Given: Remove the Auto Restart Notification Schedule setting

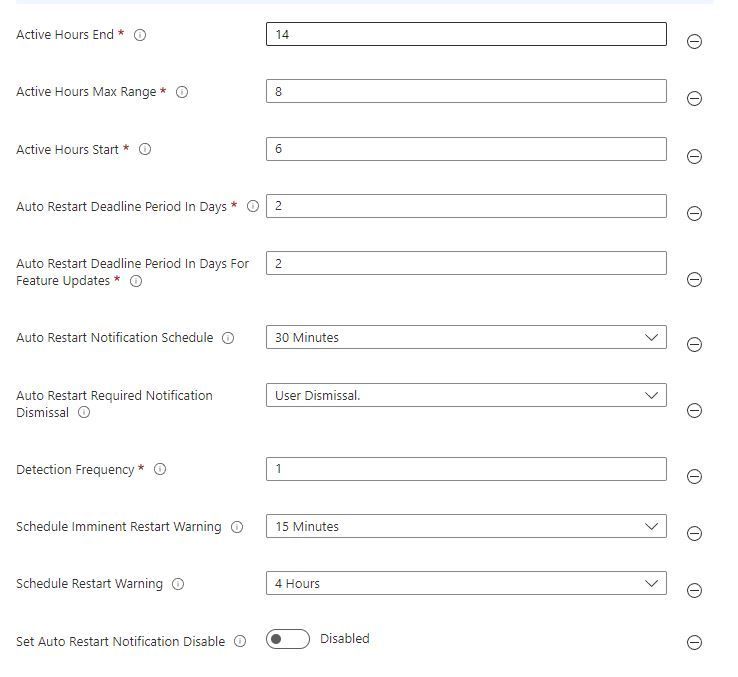Looking at the screenshot, I should tap(694, 344).
